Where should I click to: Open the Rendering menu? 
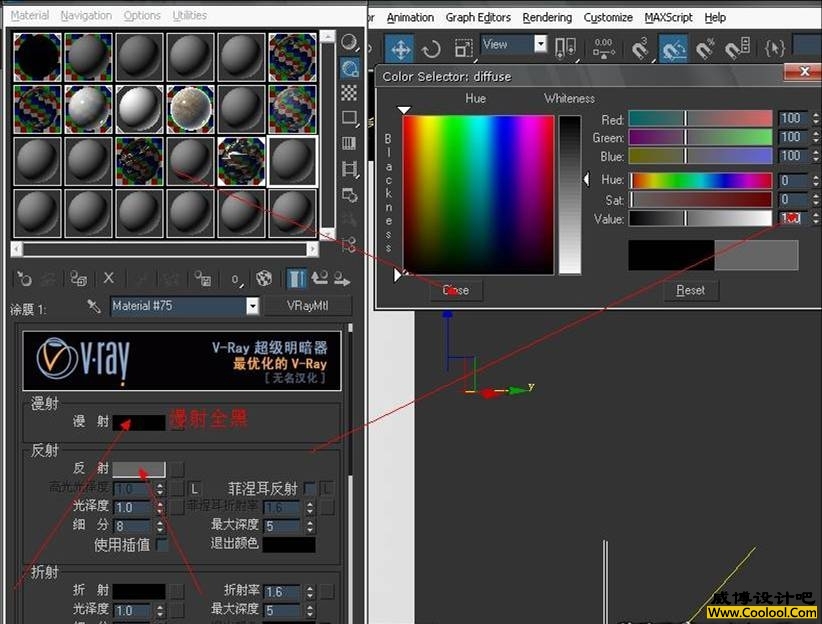547,17
